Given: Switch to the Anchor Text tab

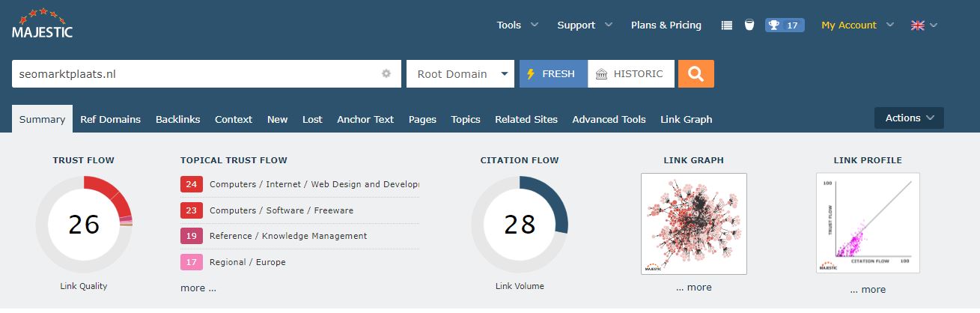Looking at the screenshot, I should coord(365,119).
